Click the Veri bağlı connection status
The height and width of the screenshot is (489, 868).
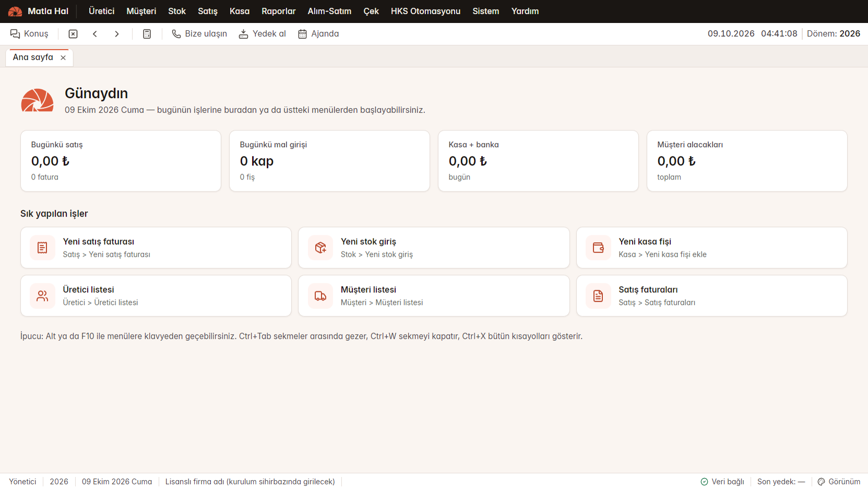click(722, 482)
